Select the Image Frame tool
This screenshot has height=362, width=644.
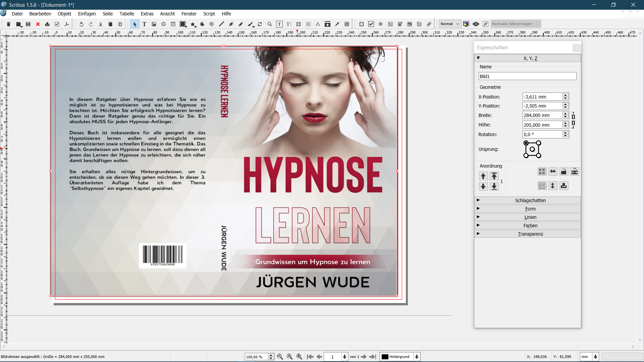pyautogui.click(x=154, y=24)
